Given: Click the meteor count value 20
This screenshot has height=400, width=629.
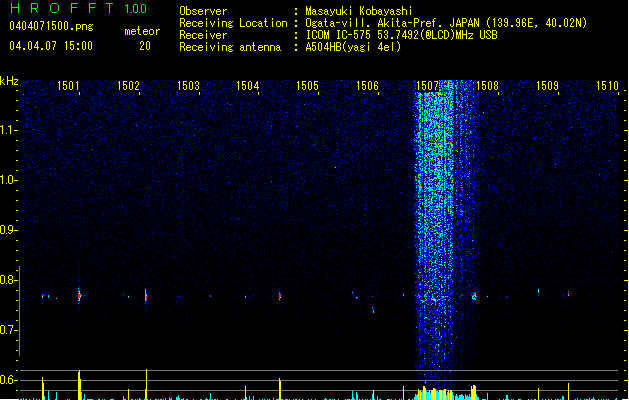Looking at the screenshot, I should tap(145, 46).
